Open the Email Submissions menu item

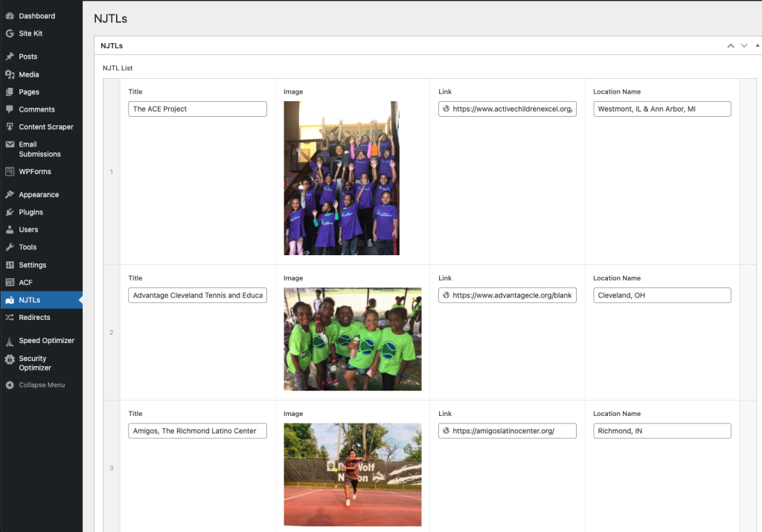point(42,149)
